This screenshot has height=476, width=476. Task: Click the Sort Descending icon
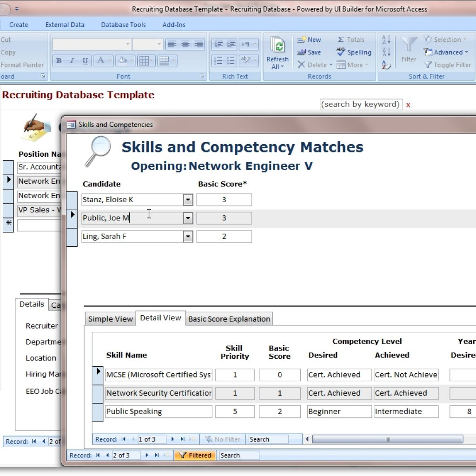[386, 53]
